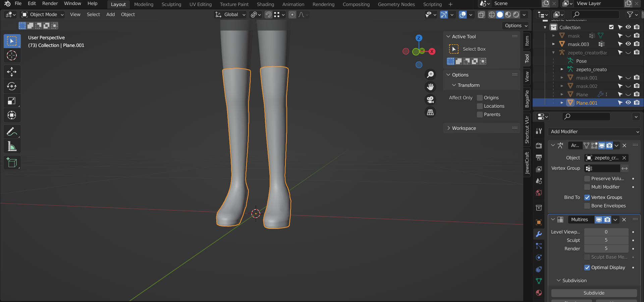The image size is (644, 302).
Task: Choose the Measure tool
Action: pyautogui.click(x=12, y=147)
